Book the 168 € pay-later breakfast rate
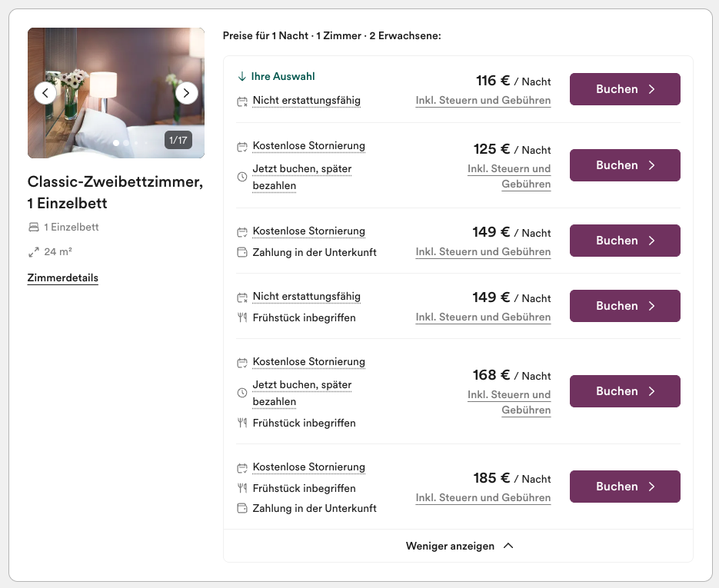Screen dimensions: 719x588 (625, 391)
